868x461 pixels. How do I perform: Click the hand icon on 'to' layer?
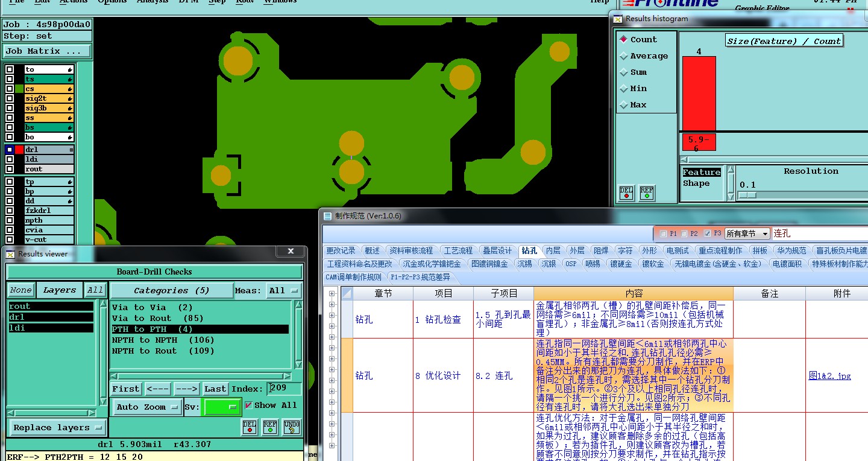click(70, 70)
